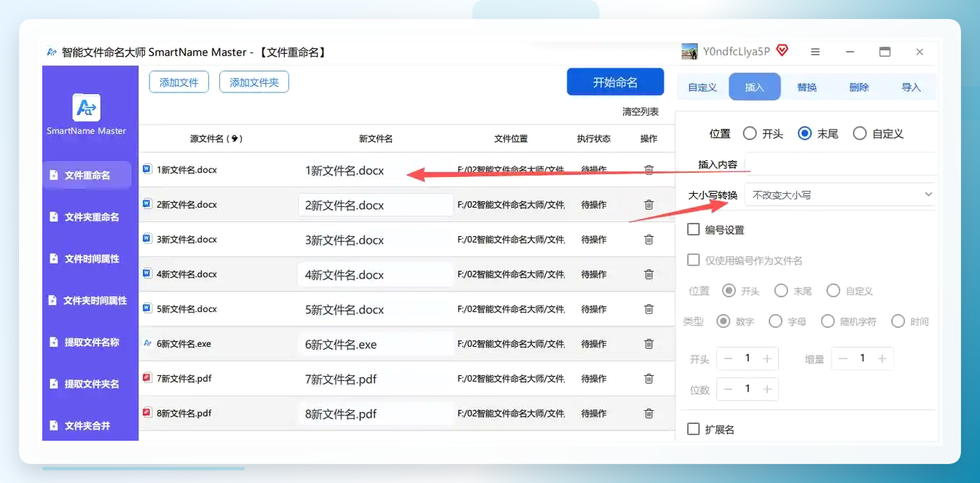Select the 随机字符 type radio button
Image resolution: width=980 pixels, height=483 pixels.
point(828,321)
